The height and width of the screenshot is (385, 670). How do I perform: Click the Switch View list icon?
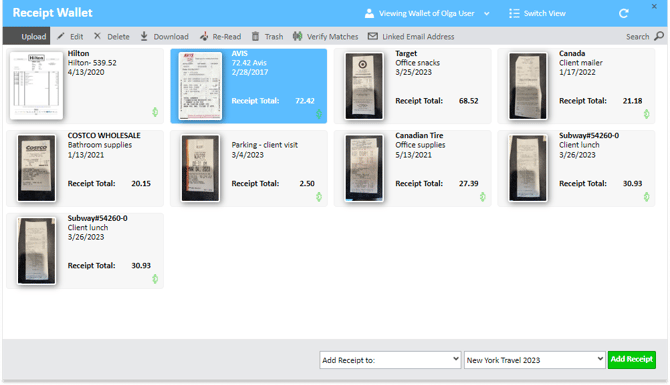514,13
